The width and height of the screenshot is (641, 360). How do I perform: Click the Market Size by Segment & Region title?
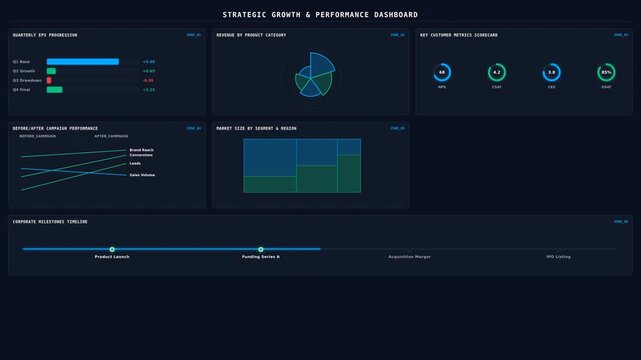click(x=256, y=128)
